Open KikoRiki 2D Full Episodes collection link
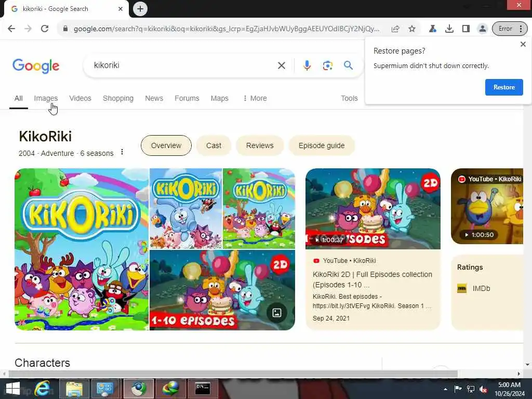 [372, 280]
